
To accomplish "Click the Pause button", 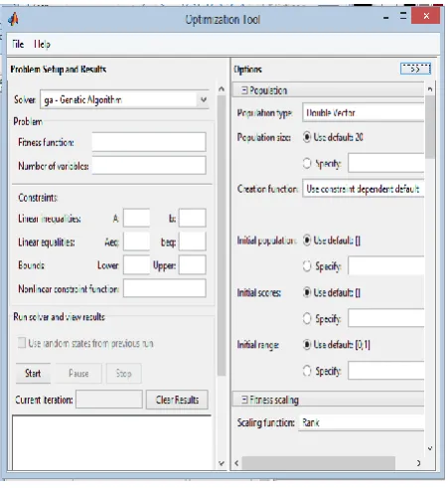I will point(78,374).
